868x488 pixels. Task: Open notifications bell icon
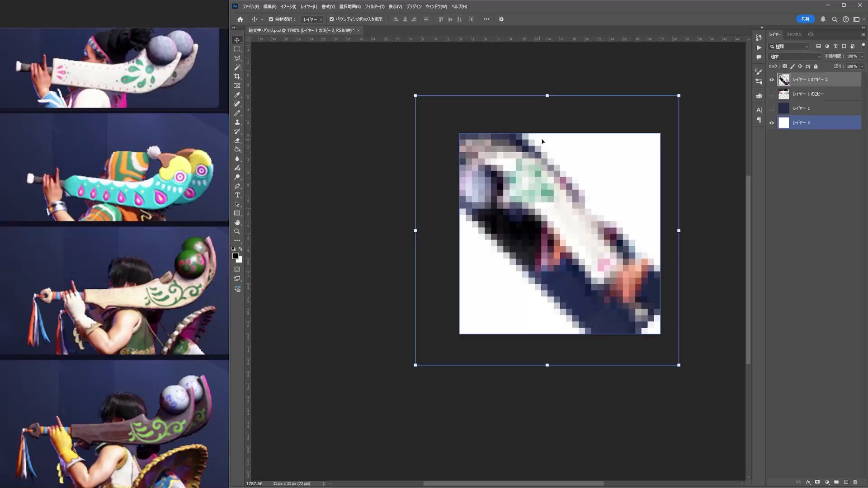[823, 19]
